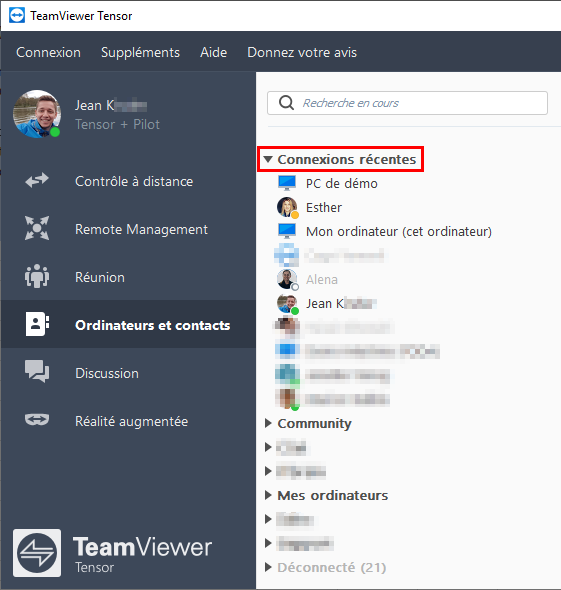The height and width of the screenshot is (590, 561).
Task: Select the Réalité augmentée headset icon
Action: click(x=37, y=420)
